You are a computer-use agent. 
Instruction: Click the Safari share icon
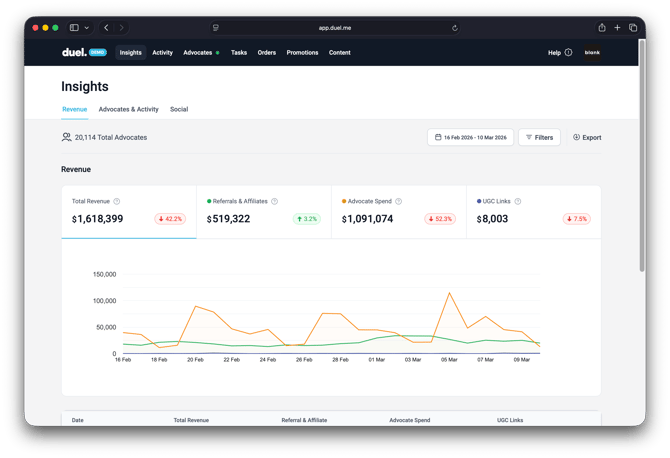pos(602,28)
